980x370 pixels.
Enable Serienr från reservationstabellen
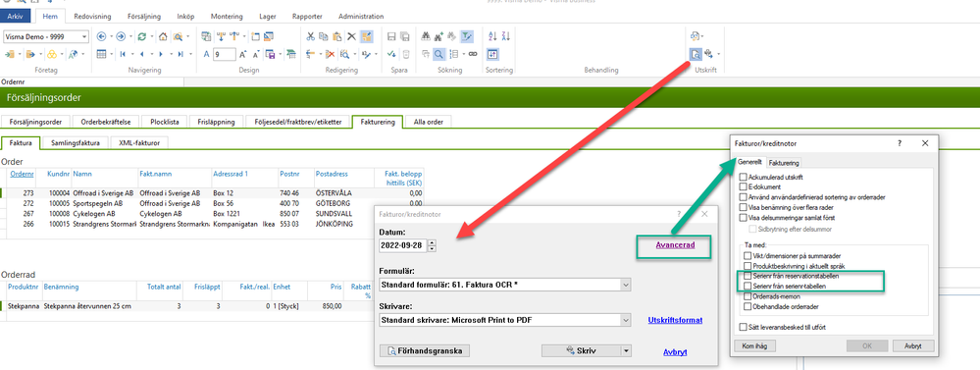[x=748, y=276]
